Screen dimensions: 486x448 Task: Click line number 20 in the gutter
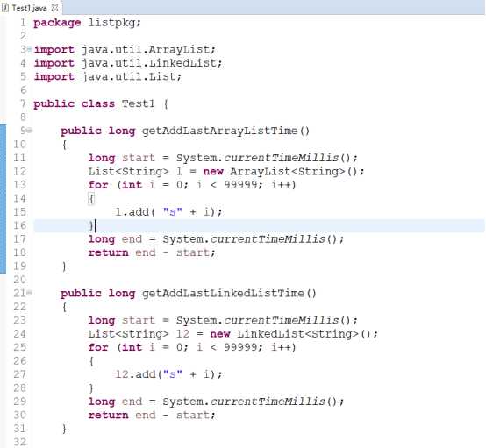pyautogui.click(x=20, y=280)
